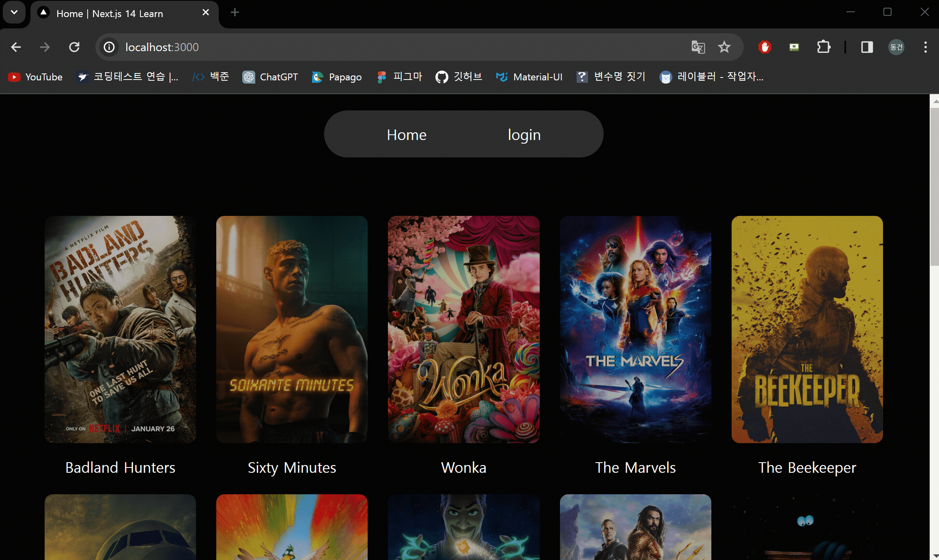Open the 깃허브 bookmark
The image size is (939, 560).
pyautogui.click(x=459, y=77)
